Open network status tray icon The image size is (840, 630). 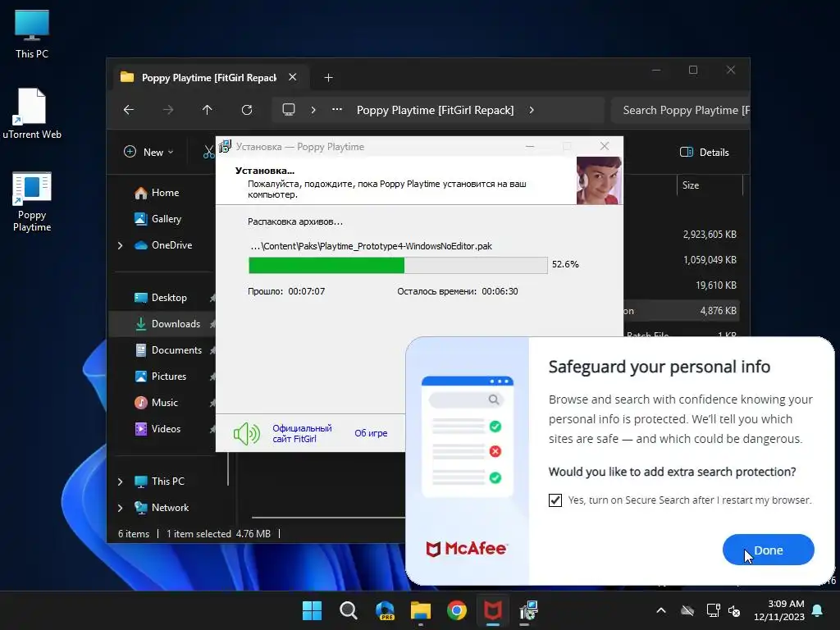713,610
